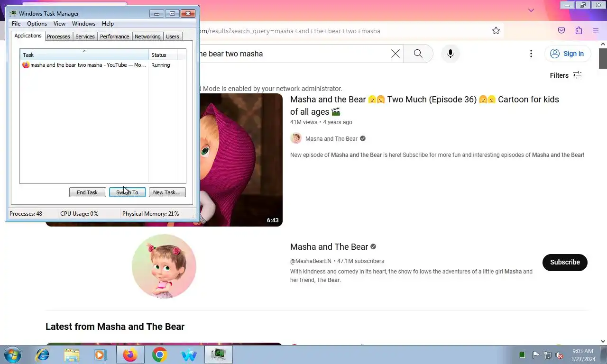Open the blue W application taskbar icon
Screen dimensions: 607x364
pyautogui.click(x=189, y=355)
